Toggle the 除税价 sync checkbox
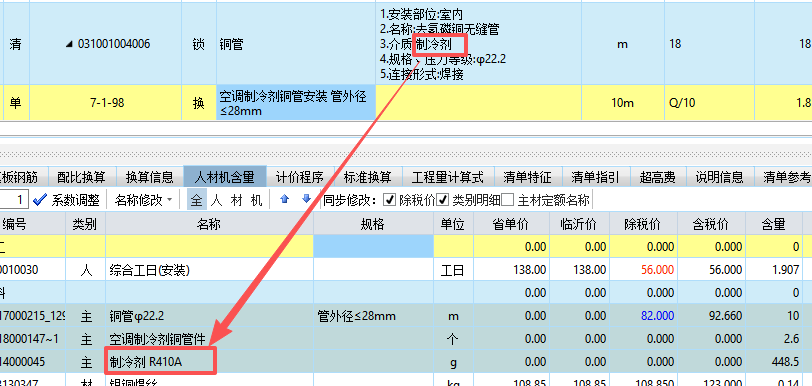This screenshot has height=386, width=812. [390, 200]
